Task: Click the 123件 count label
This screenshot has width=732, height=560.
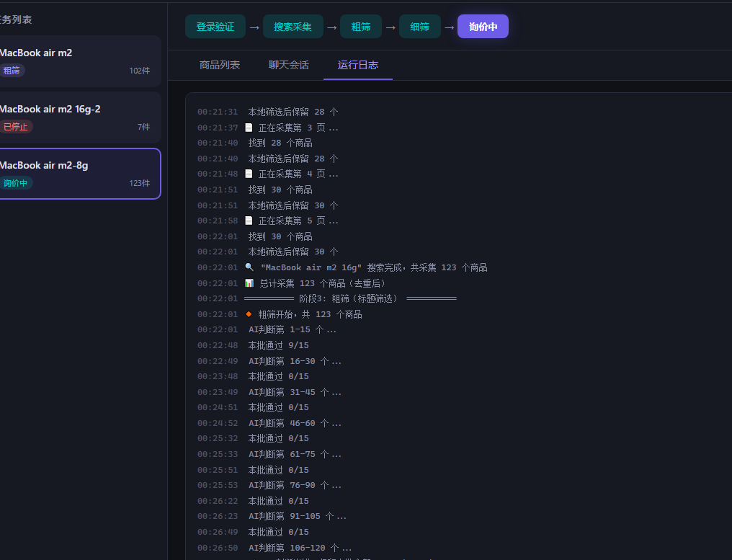Action: (x=140, y=183)
